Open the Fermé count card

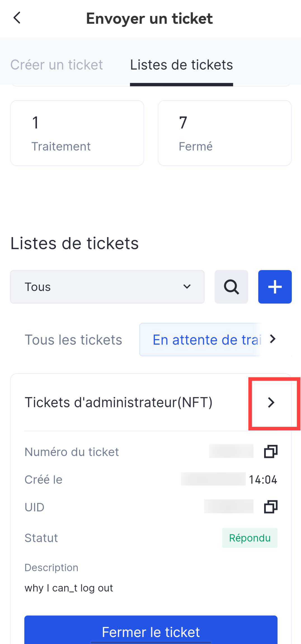tap(225, 133)
